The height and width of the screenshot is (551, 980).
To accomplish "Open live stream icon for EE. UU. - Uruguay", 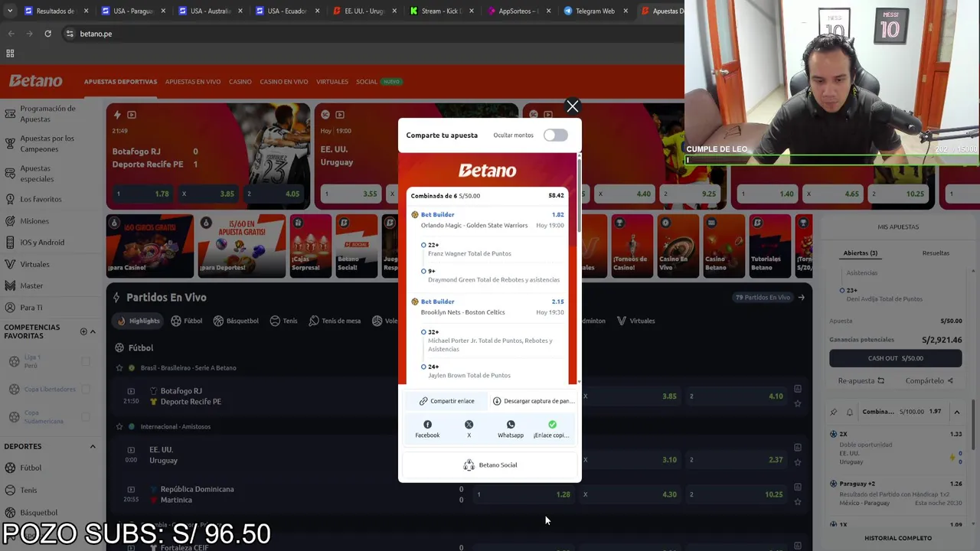I will coord(131,450).
